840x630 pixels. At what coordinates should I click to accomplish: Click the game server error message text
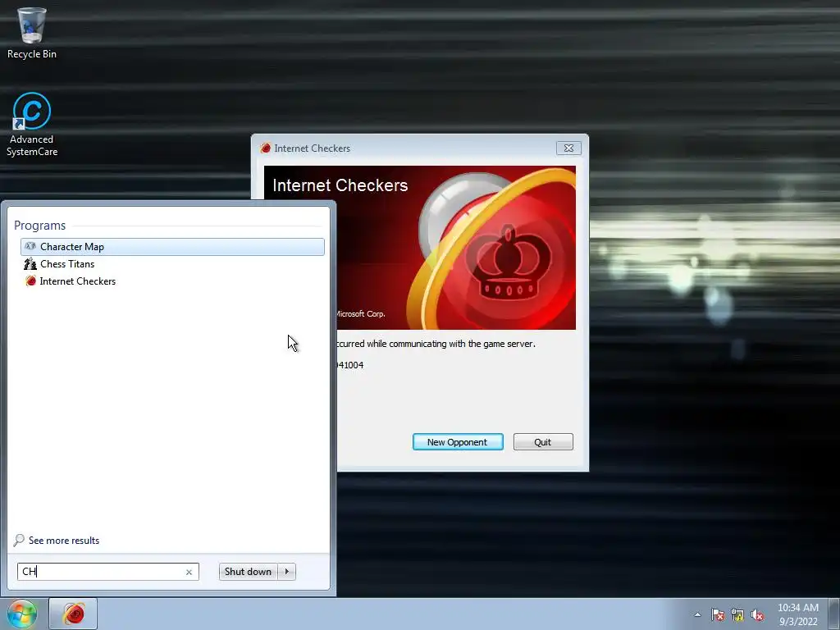click(x=436, y=344)
